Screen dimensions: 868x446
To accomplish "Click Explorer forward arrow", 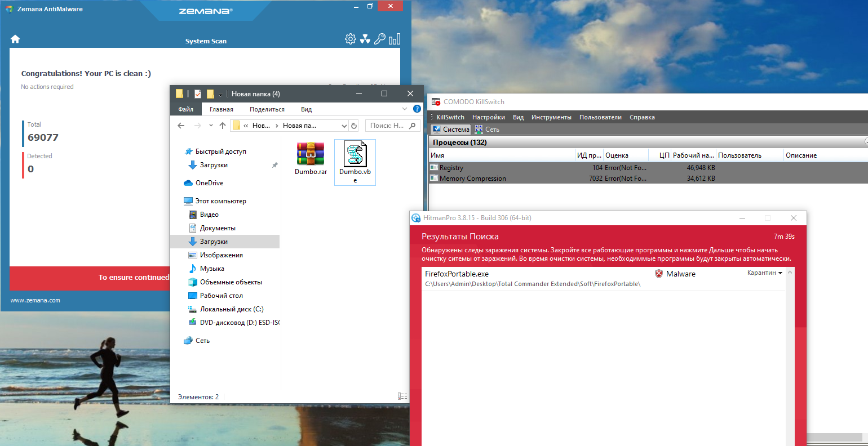I will 197,126.
